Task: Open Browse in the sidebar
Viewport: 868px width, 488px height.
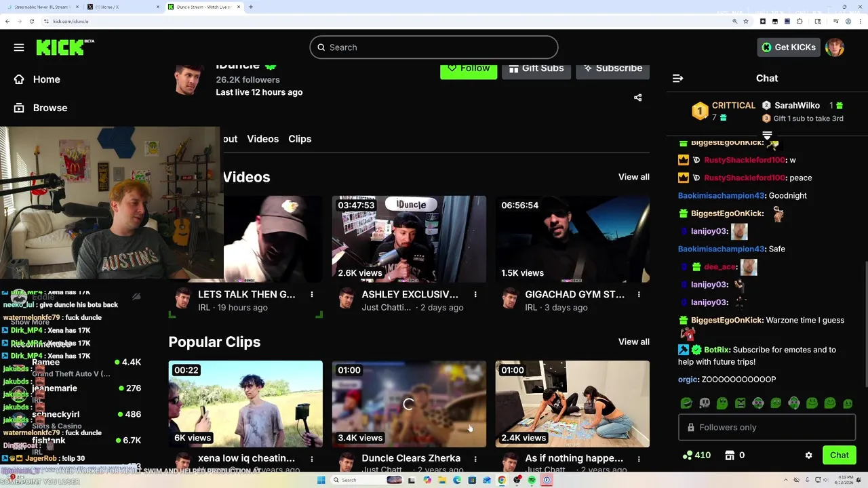Action: point(41,108)
